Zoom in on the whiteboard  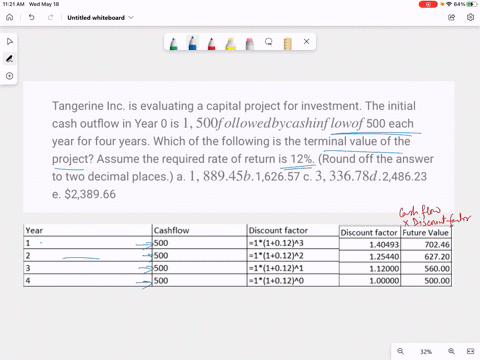[x=451, y=351]
